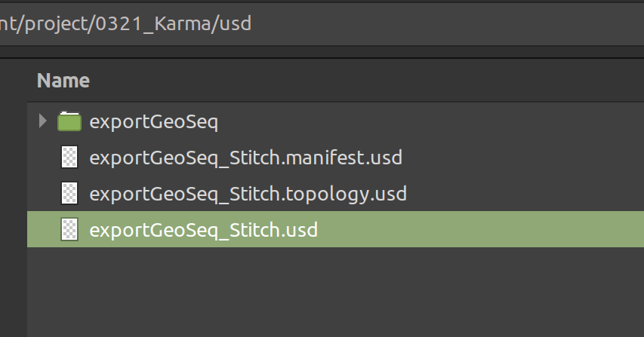
Task: Select exportGeoSeq_Stitch.manifest.usd by its filename
Action: 245,158
